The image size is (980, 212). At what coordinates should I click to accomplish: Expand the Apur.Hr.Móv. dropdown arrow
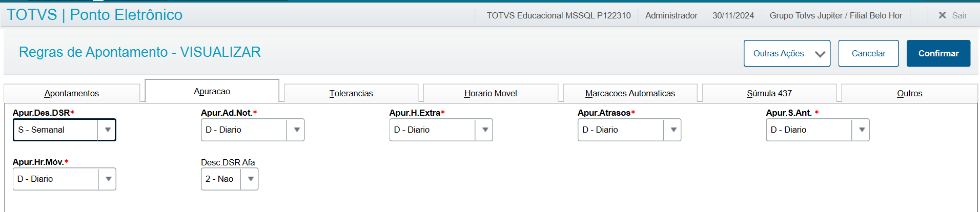[108, 179]
